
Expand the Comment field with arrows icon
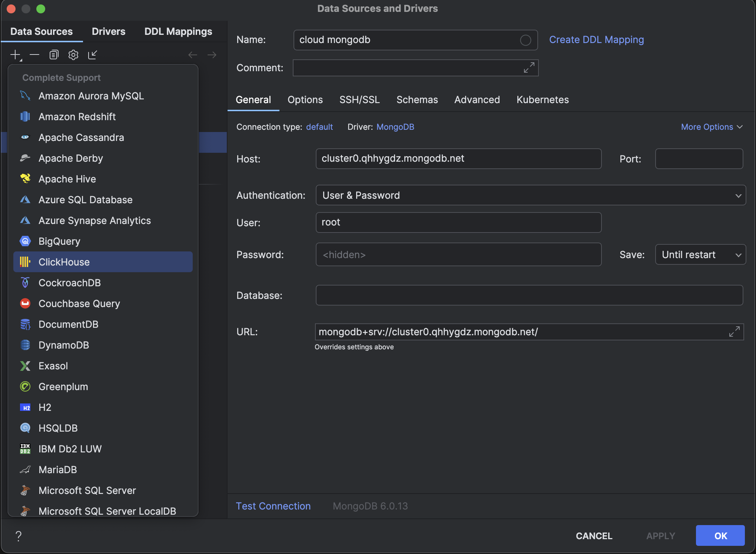(x=529, y=67)
